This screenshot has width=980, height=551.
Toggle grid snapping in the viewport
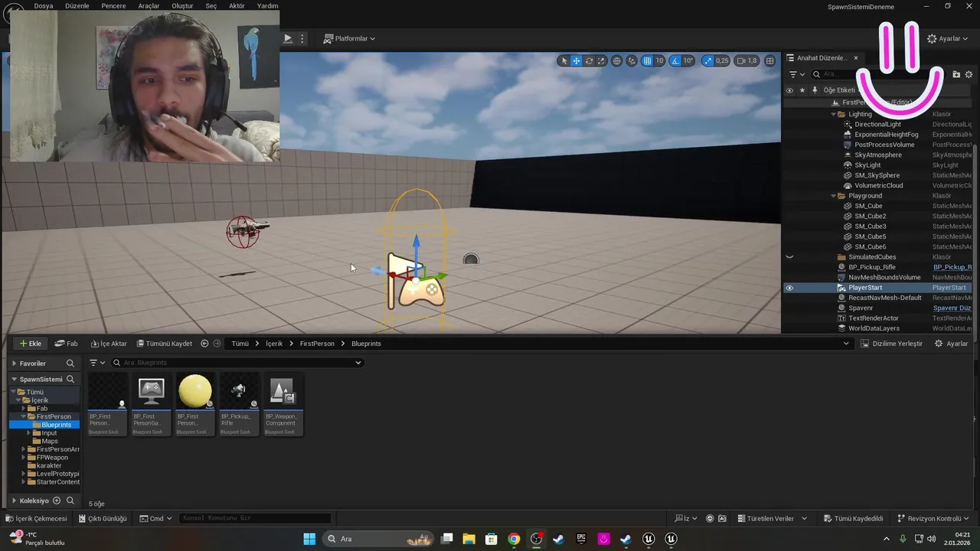pyautogui.click(x=647, y=60)
